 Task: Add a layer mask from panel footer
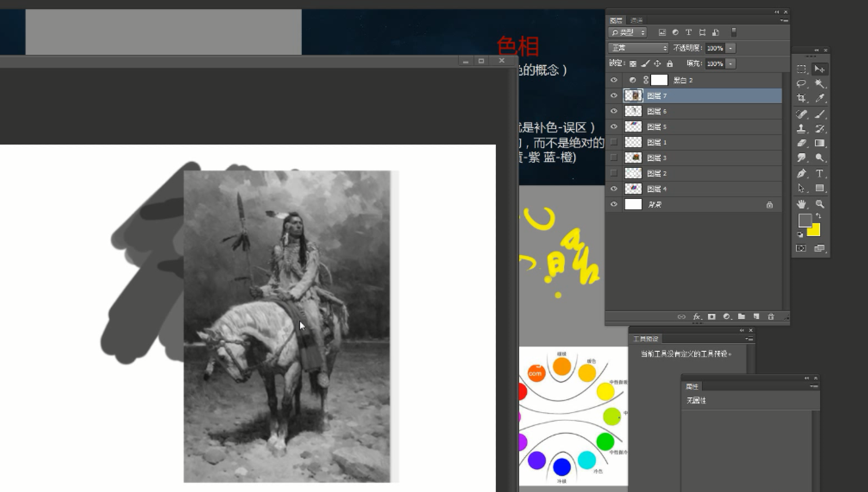(712, 317)
